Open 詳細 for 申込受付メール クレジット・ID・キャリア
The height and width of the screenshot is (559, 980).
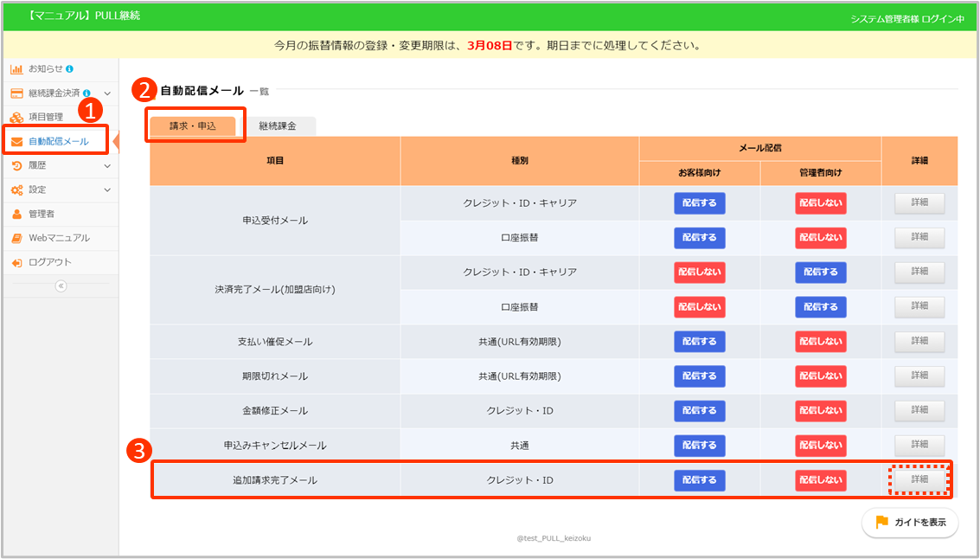tap(919, 203)
